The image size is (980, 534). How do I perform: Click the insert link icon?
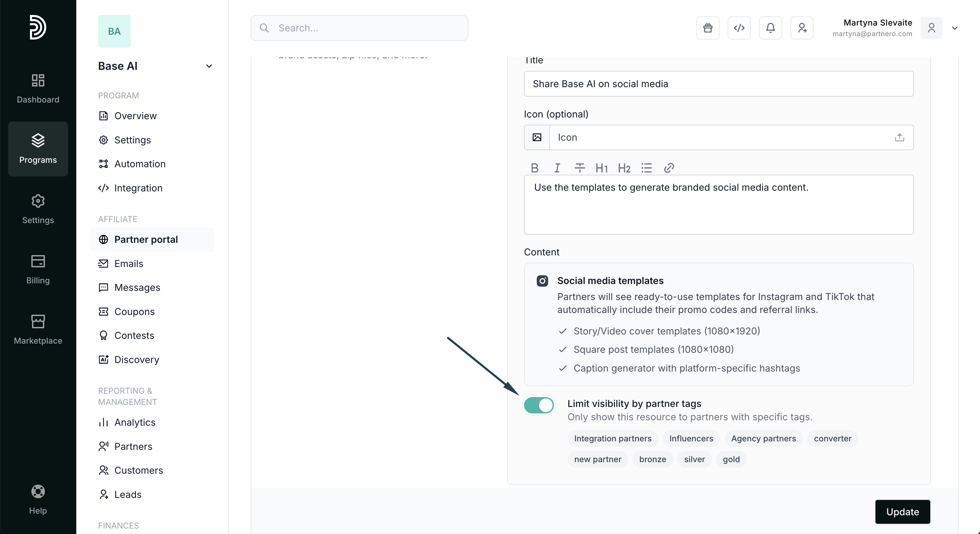669,168
